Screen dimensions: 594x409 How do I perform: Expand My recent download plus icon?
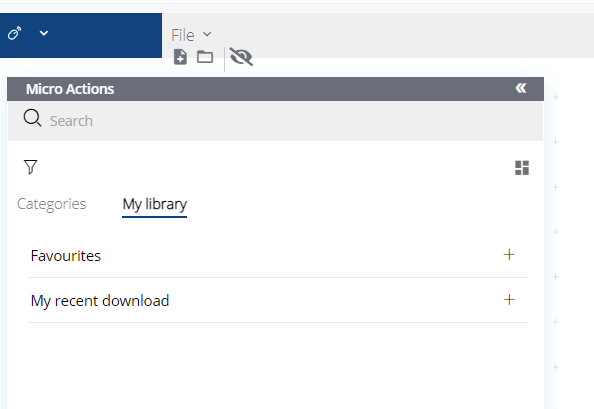[x=509, y=300]
